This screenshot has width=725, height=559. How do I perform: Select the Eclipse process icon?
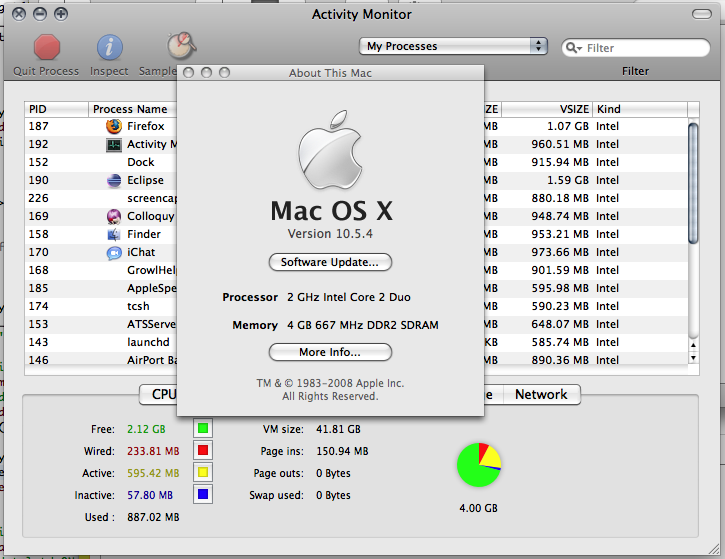pyautogui.click(x=114, y=180)
